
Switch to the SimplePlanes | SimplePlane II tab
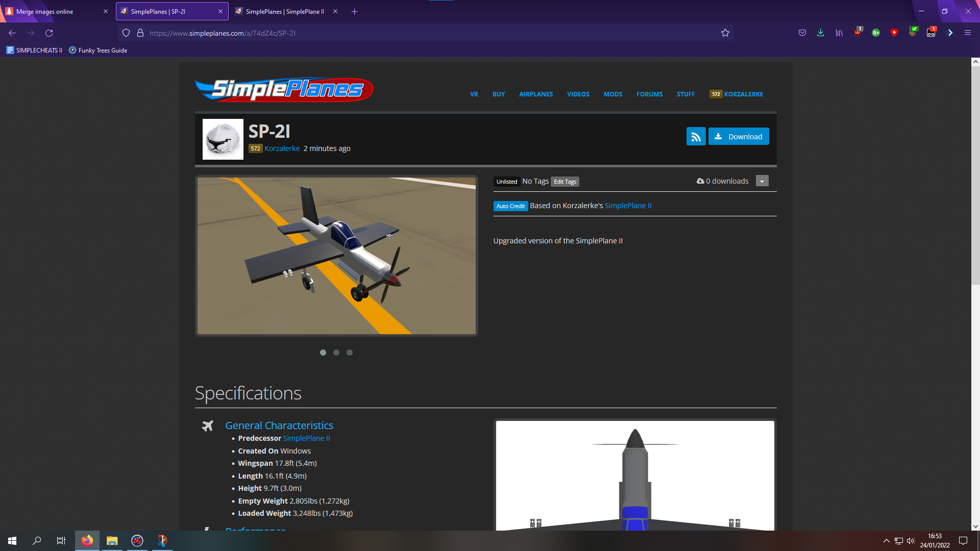tap(285, 11)
